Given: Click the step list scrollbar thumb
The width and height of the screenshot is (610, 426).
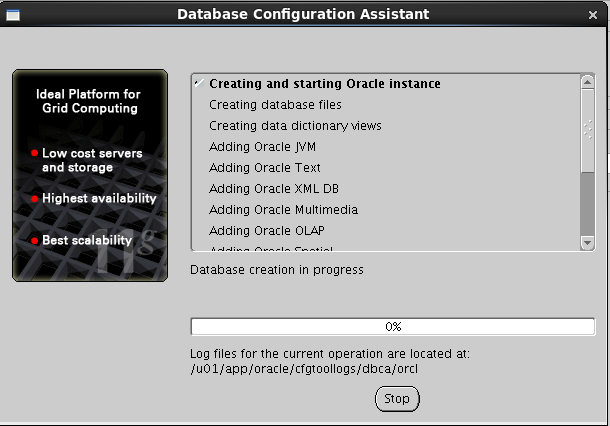Looking at the screenshot, I should (x=587, y=131).
